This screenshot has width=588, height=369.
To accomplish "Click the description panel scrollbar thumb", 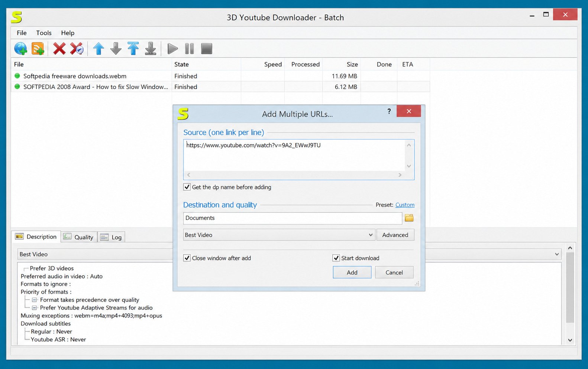I will pyautogui.click(x=570, y=288).
